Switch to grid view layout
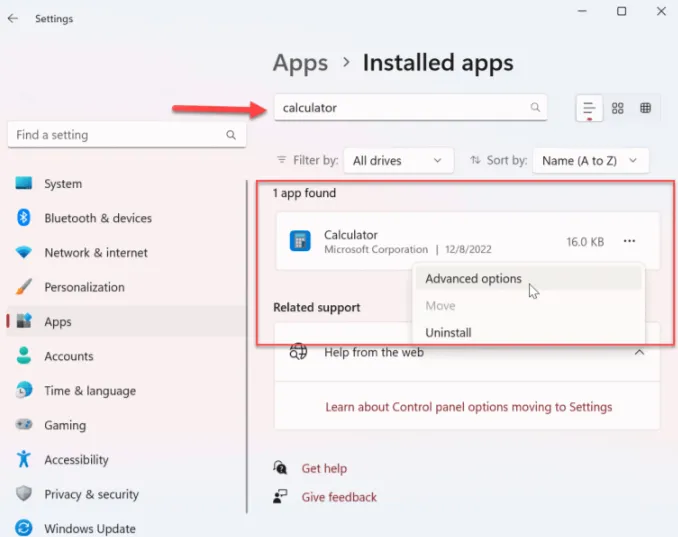 (618, 108)
